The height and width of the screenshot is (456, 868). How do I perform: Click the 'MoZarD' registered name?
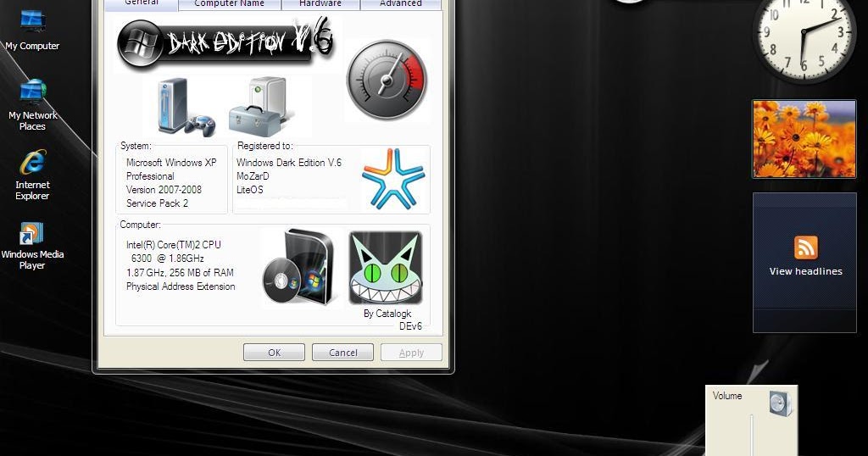[253, 176]
